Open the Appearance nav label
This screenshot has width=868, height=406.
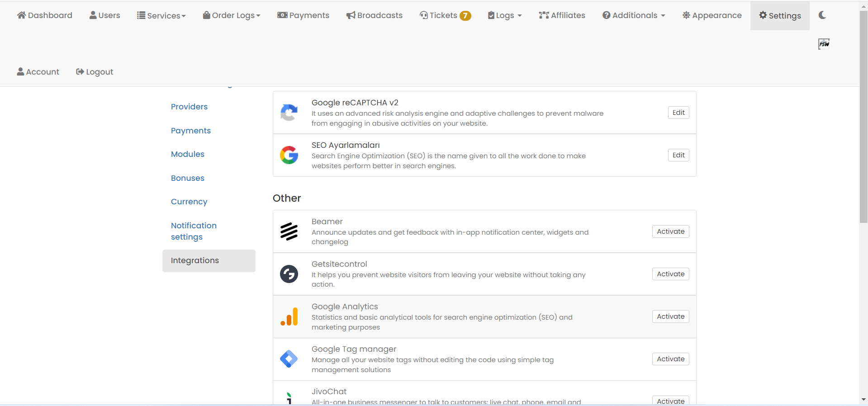[717, 15]
